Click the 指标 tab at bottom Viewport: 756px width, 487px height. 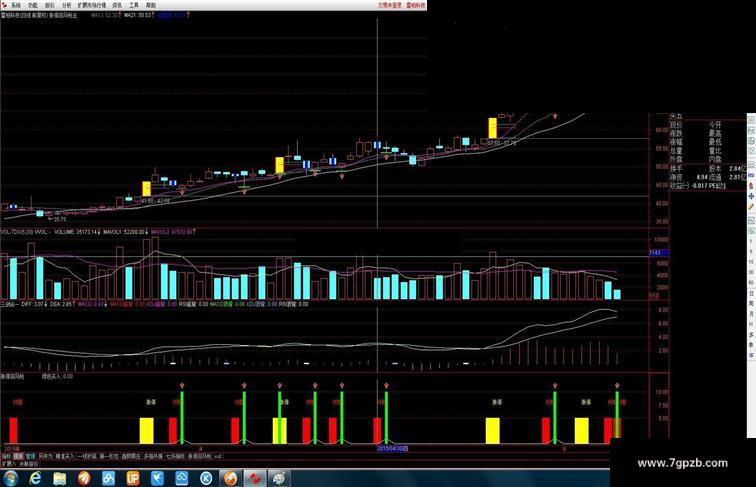[x=6, y=456]
